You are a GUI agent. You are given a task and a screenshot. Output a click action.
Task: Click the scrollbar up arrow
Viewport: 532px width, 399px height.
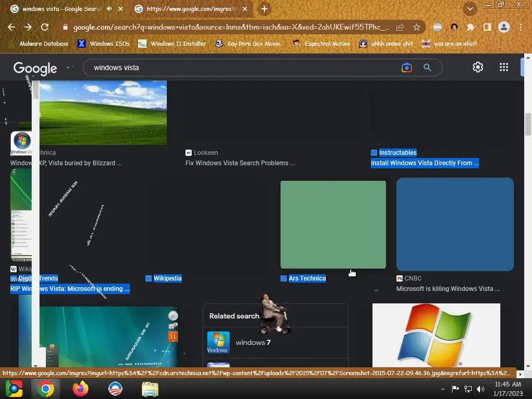coord(528,58)
